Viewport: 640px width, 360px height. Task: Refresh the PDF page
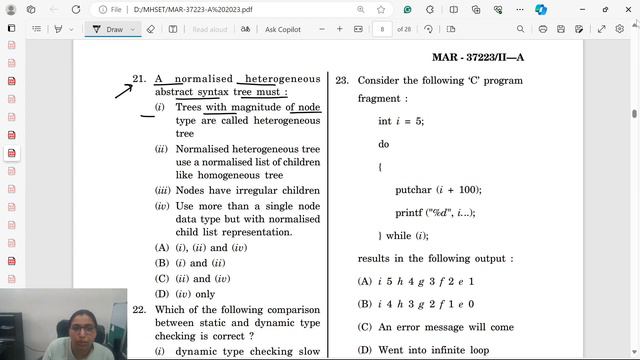coord(76,9)
